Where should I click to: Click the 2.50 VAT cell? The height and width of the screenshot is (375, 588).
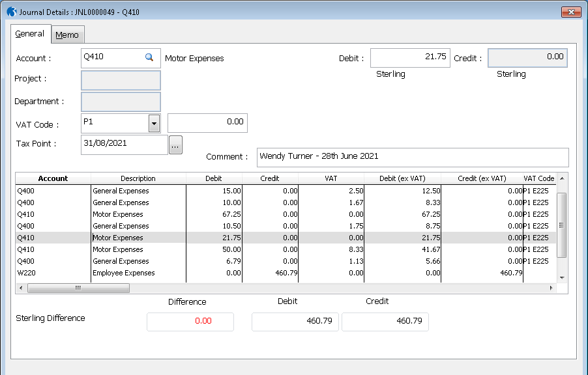point(331,191)
